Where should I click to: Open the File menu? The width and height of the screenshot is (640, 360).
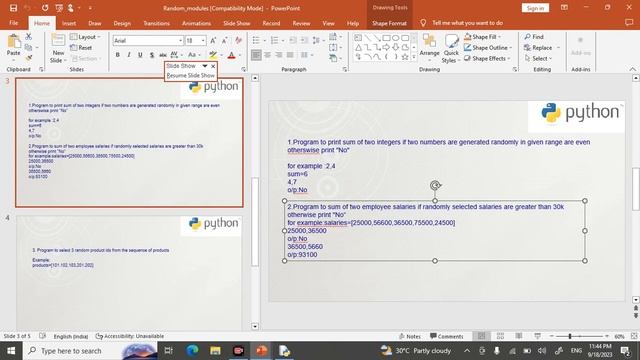coord(13,23)
